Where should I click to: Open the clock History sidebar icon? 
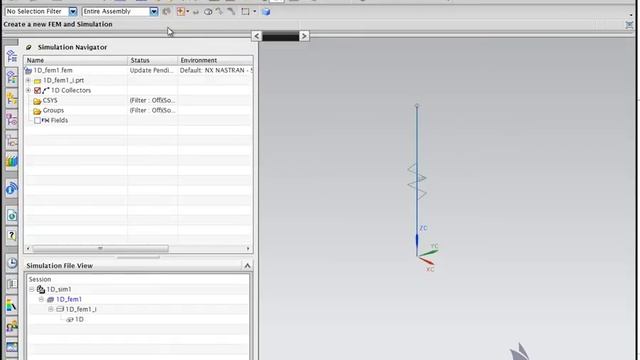point(11,263)
